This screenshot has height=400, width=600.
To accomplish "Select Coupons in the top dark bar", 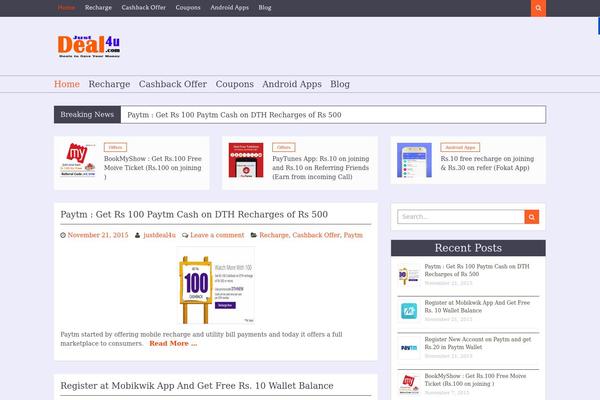I will pos(188,7).
